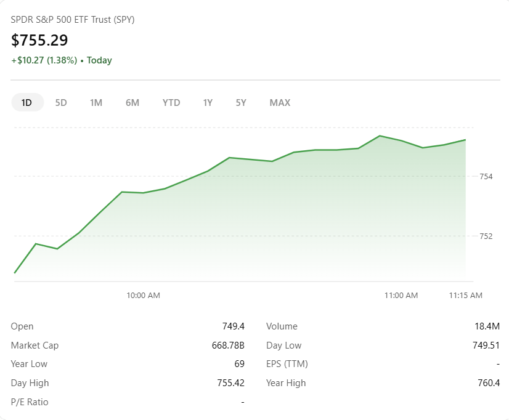
Task: Click the $755.29 current price
Action: 39,40
